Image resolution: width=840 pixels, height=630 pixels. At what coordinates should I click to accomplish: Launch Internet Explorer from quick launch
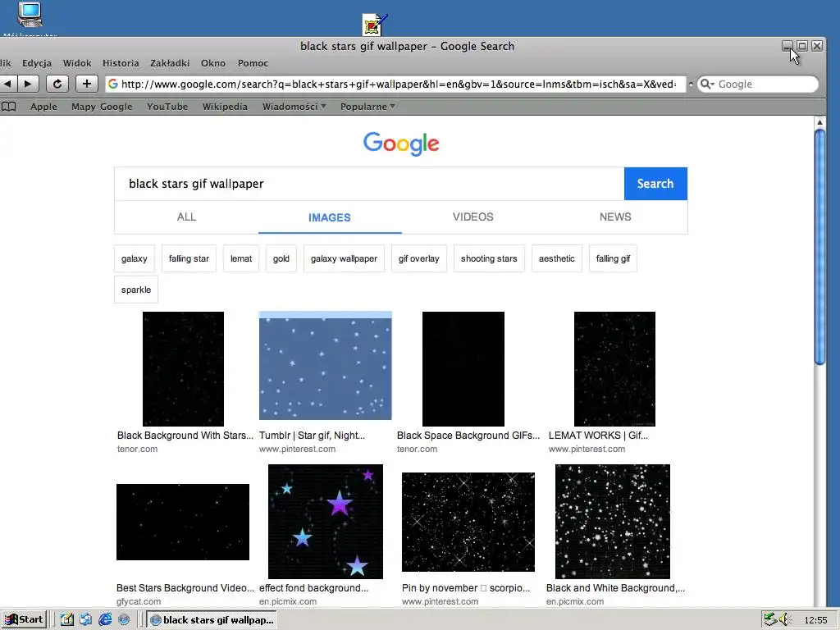(105, 619)
